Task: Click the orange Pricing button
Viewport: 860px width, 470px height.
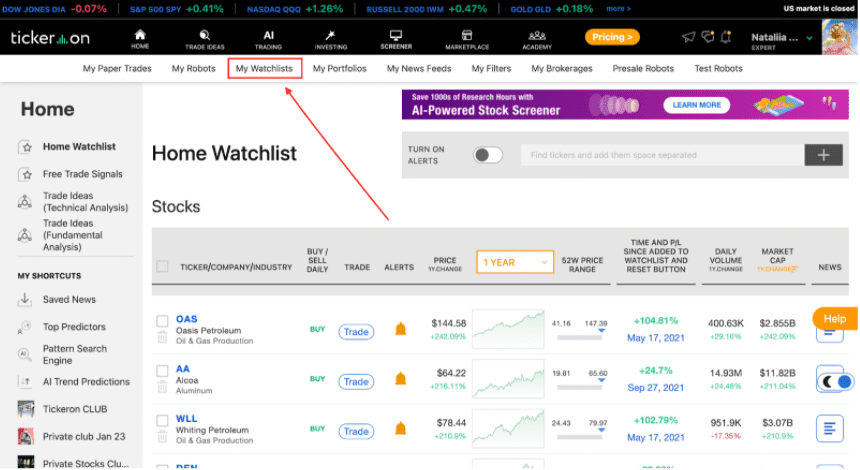Action: [x=612, y=37]
